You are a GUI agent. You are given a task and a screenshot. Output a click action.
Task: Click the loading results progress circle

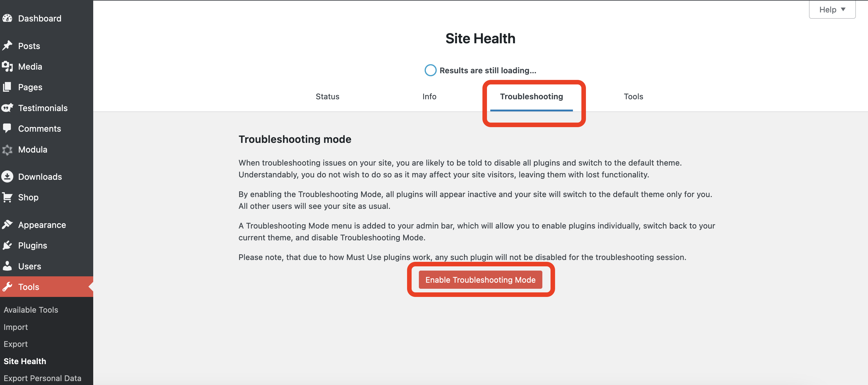pyautogui.click(x=430, y=70)
